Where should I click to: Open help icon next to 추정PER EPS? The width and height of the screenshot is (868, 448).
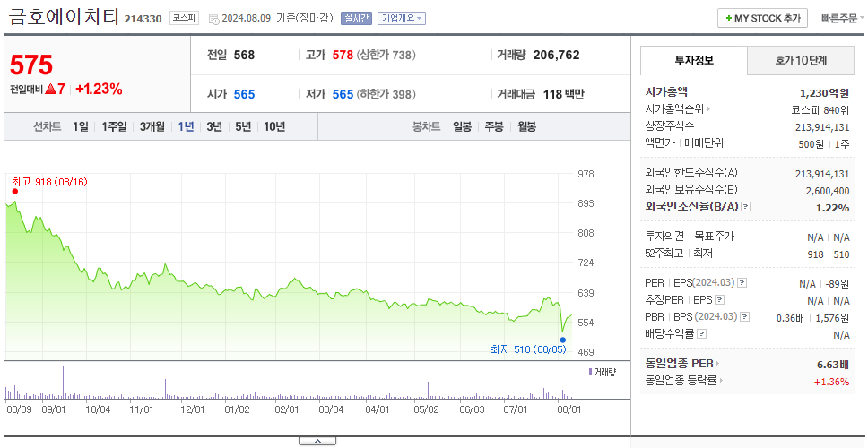pyautogui.click(x=719, y=300)
